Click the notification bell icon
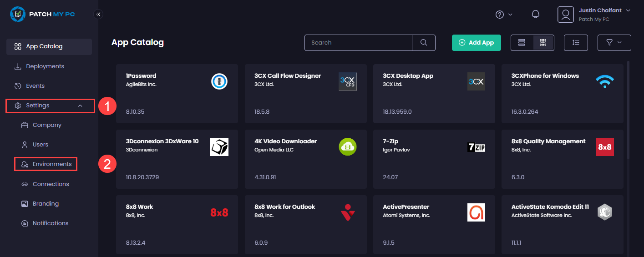This screenshot has width=644, height=257. pyautogui.click(x=536, y=15)
